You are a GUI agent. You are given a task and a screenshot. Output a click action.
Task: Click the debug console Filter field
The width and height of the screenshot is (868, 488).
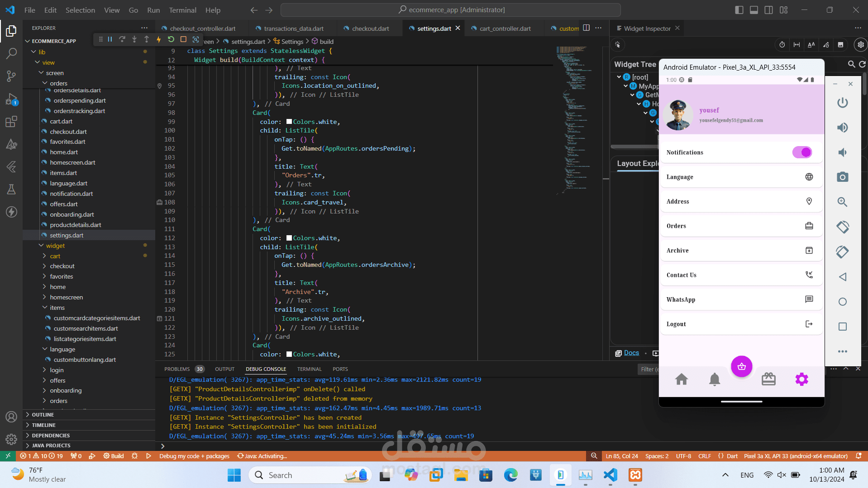pos(648,369)
